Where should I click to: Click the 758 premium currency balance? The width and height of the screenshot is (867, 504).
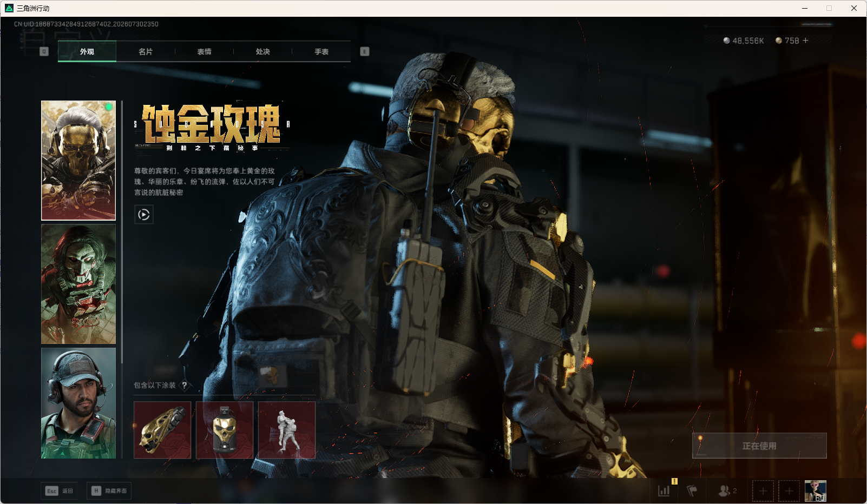point(787,41)
